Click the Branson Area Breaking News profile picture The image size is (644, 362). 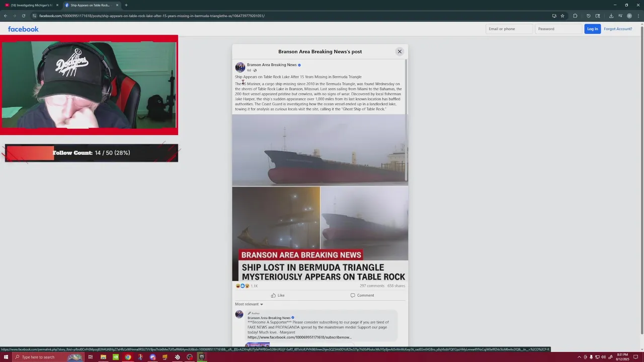[240, 67]
